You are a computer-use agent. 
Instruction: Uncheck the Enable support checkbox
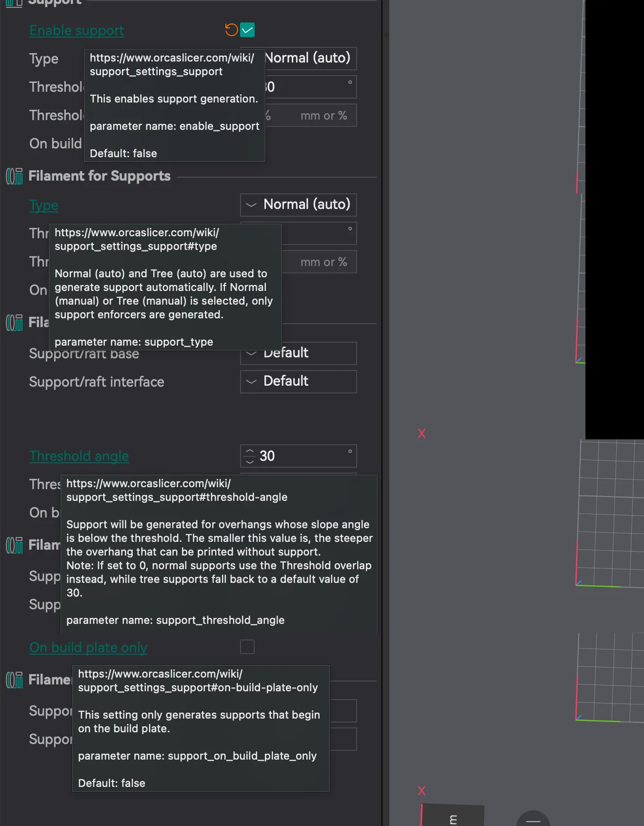(x=247, y=30)
